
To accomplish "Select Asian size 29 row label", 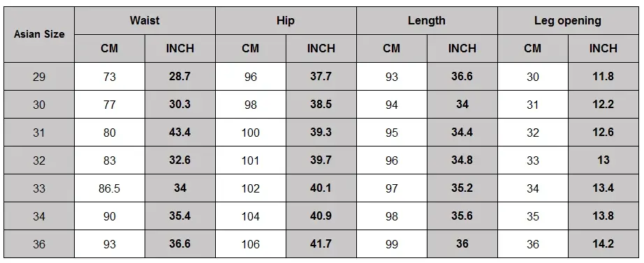I will tap(39, 77).
